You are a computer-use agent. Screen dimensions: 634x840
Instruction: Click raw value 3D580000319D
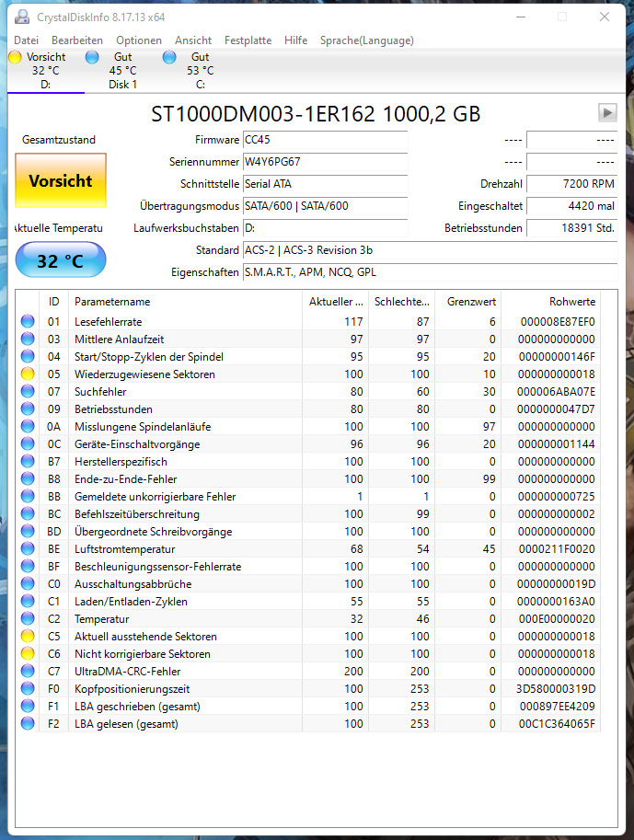556,688
